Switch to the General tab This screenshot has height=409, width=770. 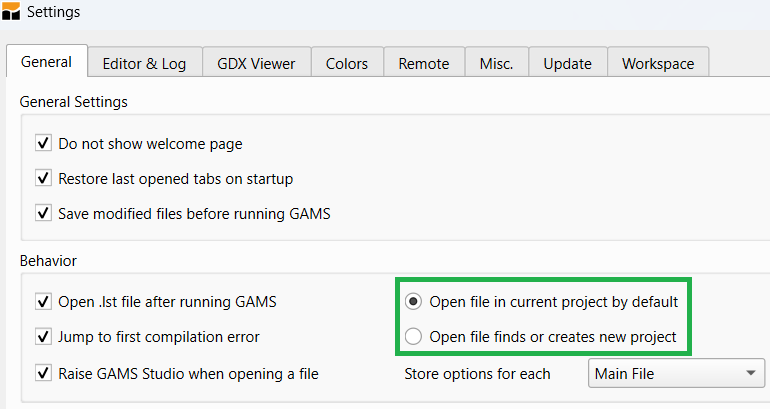click(47, 62)
